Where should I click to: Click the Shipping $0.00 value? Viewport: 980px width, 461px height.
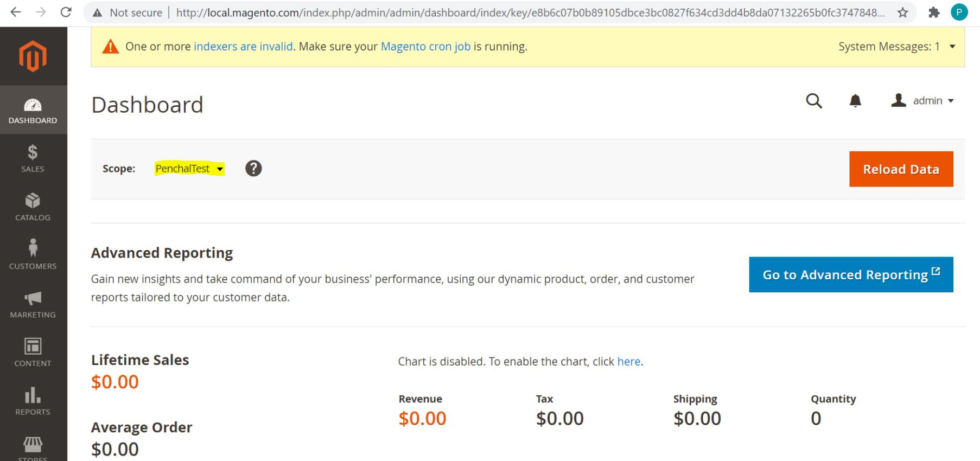point(697,419)
